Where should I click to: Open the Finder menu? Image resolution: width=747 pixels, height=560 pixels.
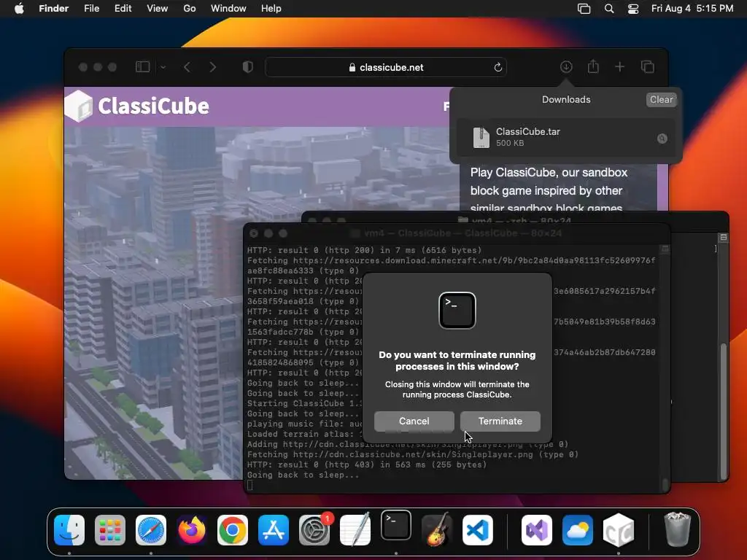pyautogui.click(x=54, y=9)
